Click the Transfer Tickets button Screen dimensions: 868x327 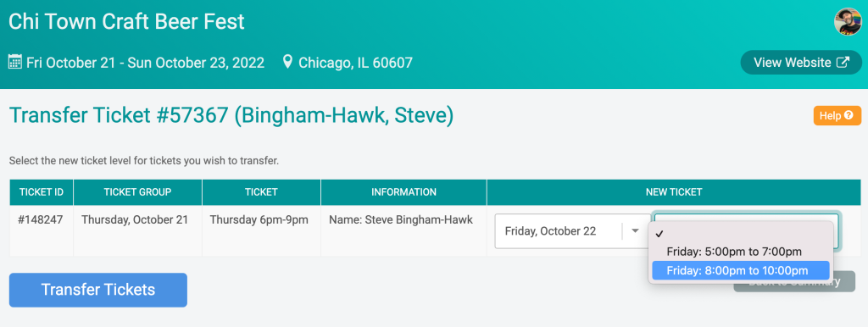point(98,290)
